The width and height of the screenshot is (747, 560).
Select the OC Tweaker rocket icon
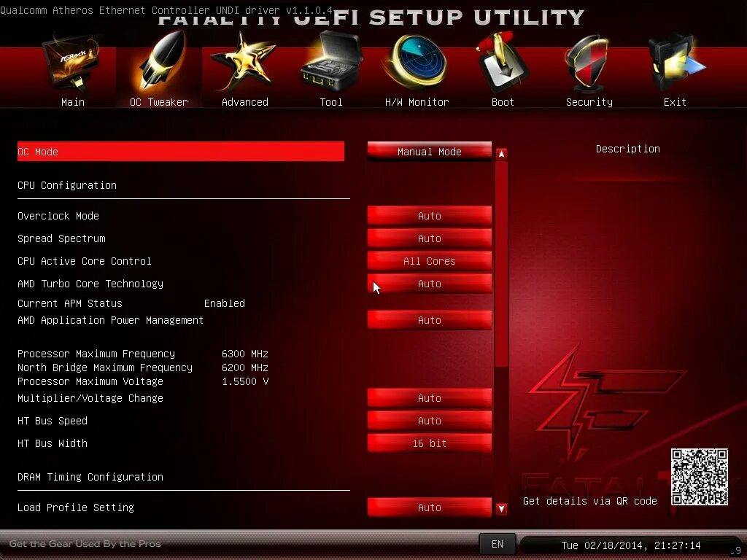160,62
